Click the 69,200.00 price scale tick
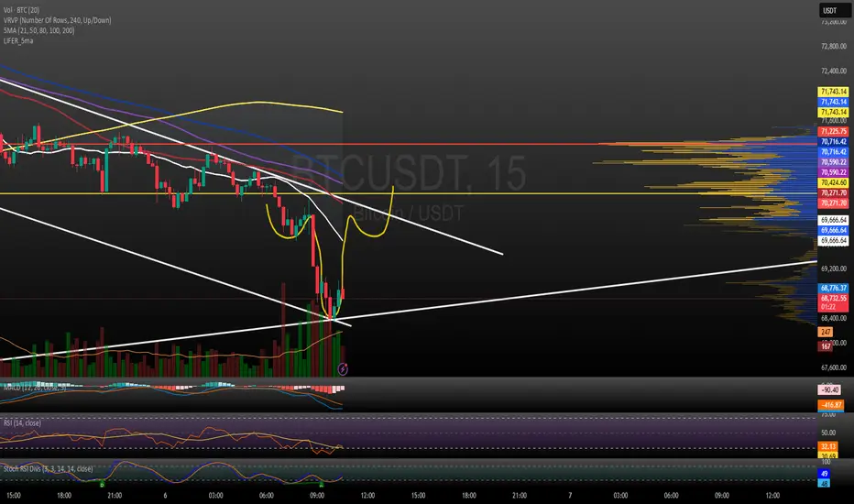The image size is (854, 504). (x=833, y=268)
